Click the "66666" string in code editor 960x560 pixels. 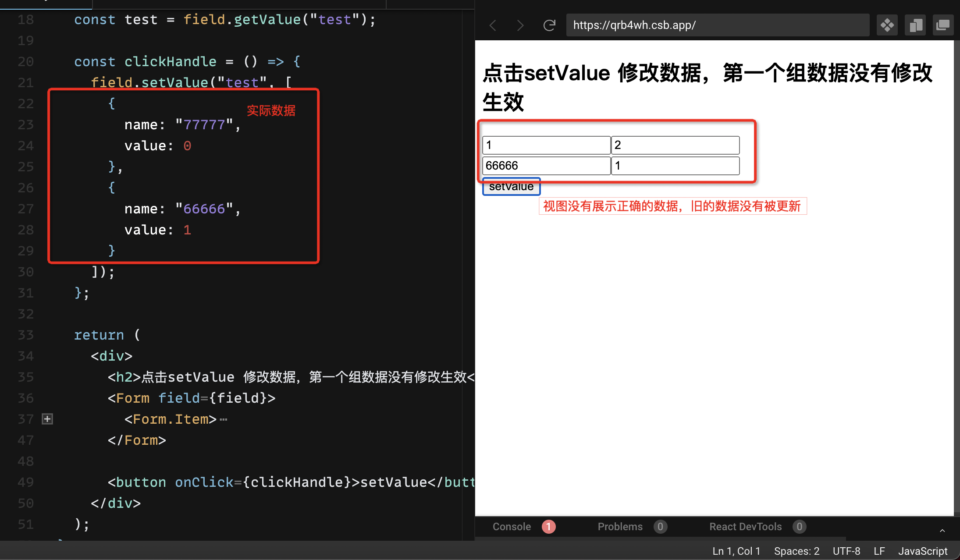204,209
